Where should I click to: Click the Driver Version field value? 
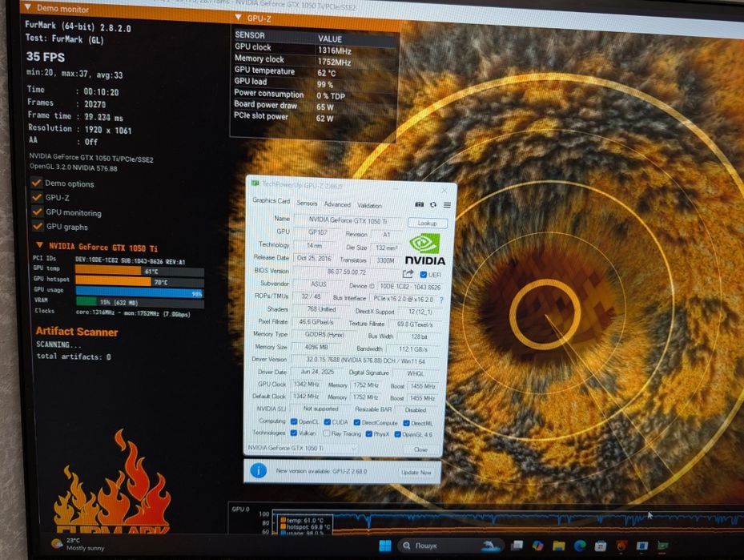365,361
